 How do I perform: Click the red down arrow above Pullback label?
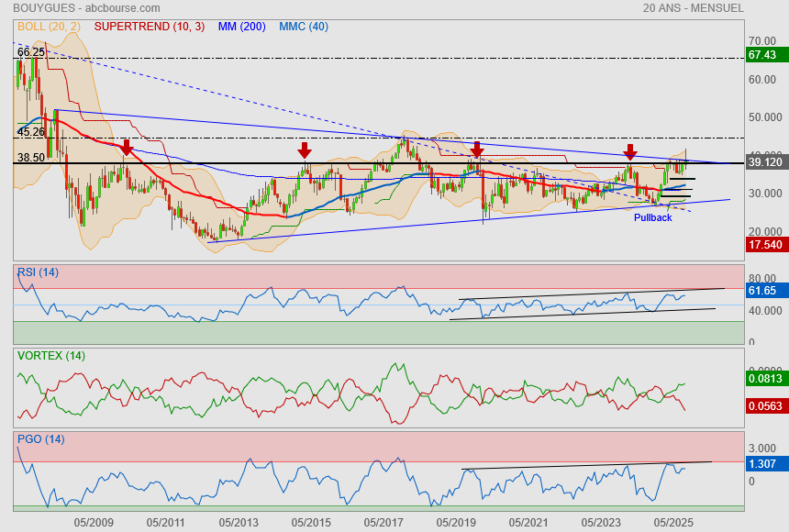(630, 151)
